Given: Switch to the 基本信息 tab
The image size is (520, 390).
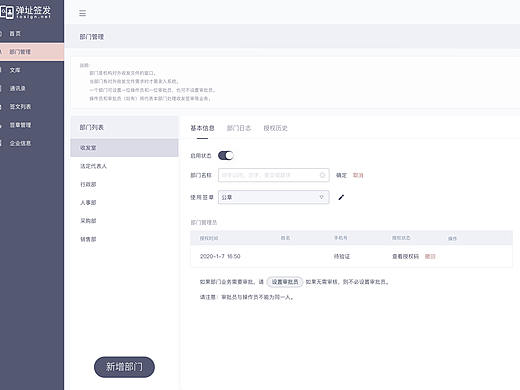Looking at the screenshot, I should coord(202,128).
